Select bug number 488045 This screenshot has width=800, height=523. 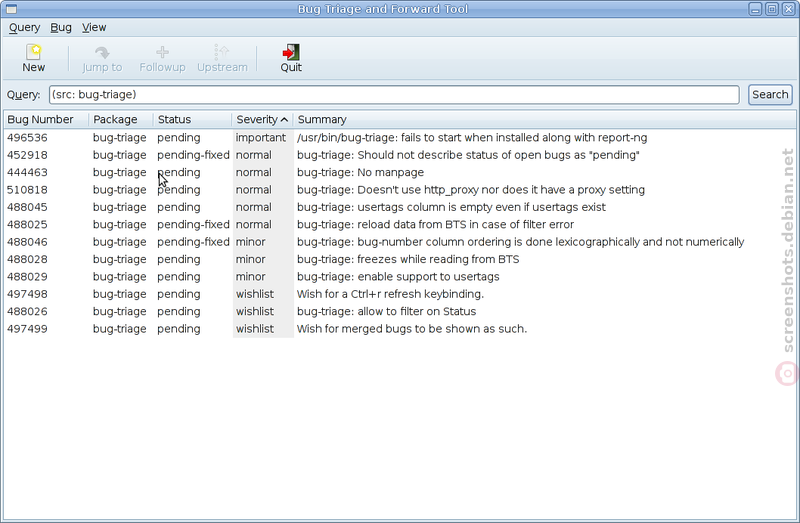pos(27,207)
